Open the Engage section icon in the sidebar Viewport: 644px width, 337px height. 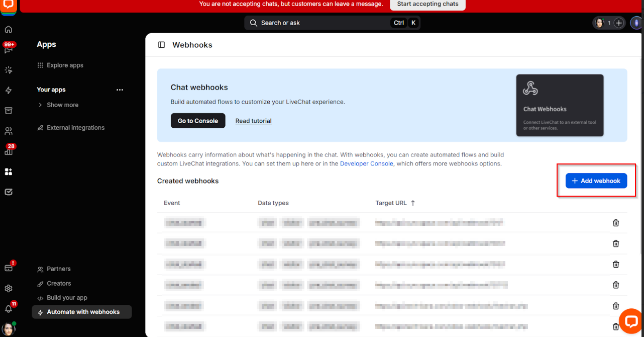coord(9,70)
